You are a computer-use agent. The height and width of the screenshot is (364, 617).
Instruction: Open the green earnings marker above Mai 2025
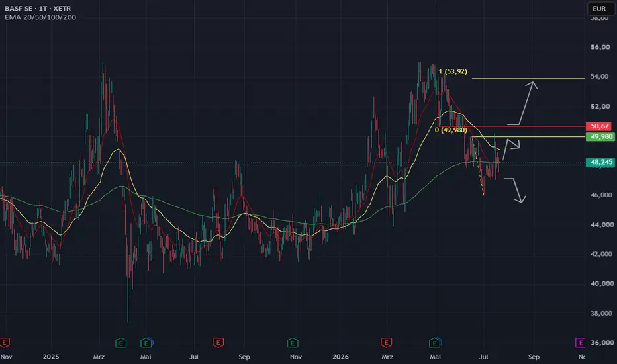pos(146,343)
